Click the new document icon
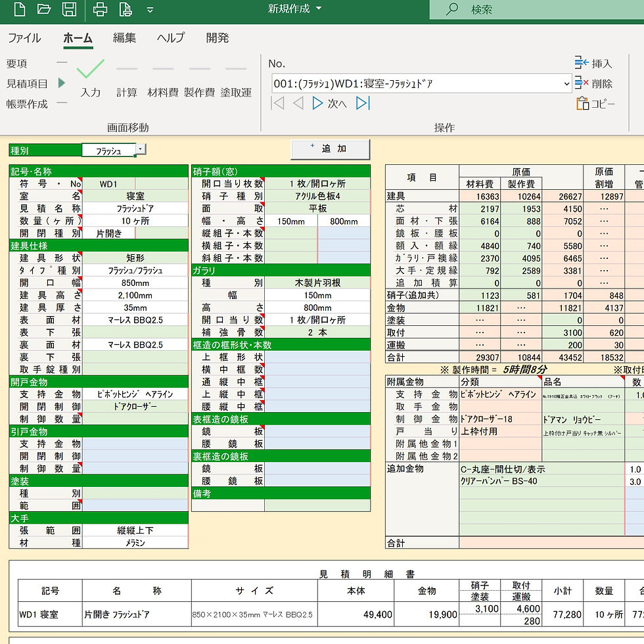The image size is (644, 644). coord(19,9)
